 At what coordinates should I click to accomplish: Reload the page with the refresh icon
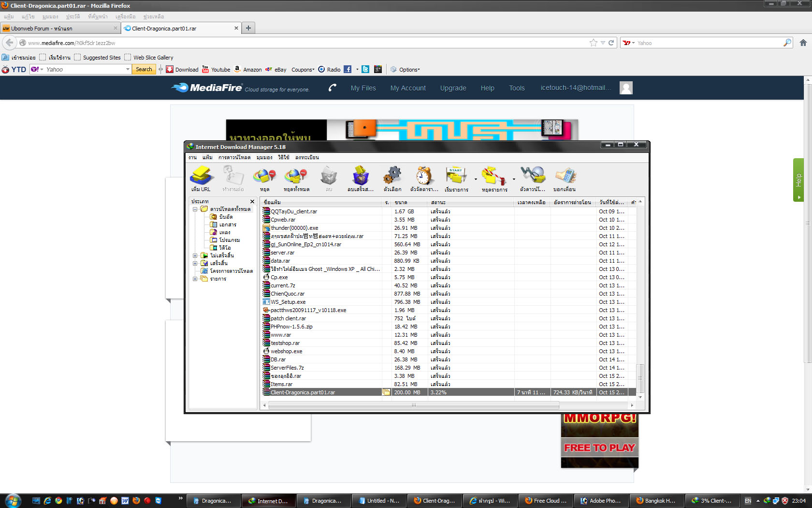tap(611, 43)
